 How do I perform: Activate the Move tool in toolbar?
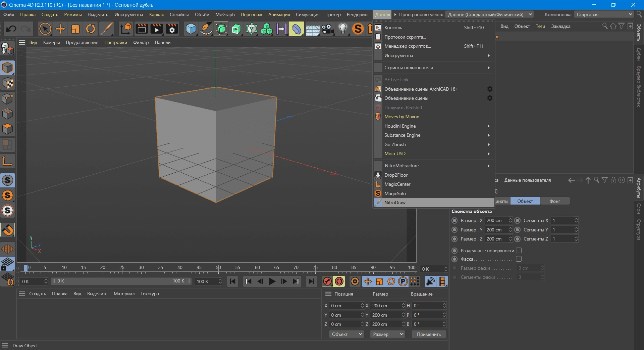pos(60,29)
